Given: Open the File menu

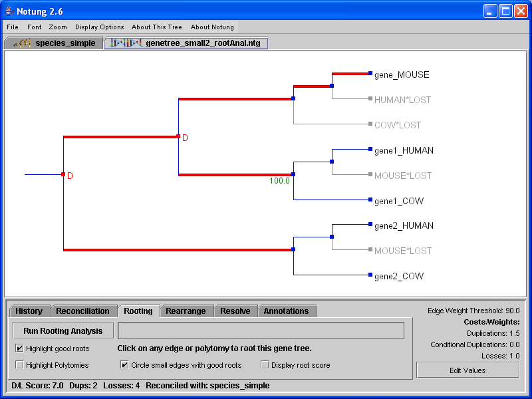Looking at the screenshot, I should pos(13,27).
